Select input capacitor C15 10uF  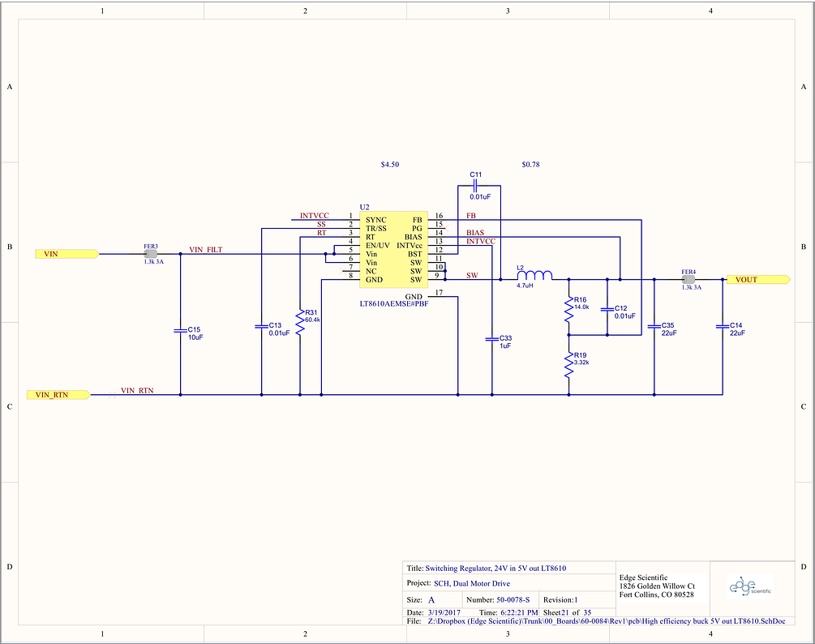click(180, 330)
